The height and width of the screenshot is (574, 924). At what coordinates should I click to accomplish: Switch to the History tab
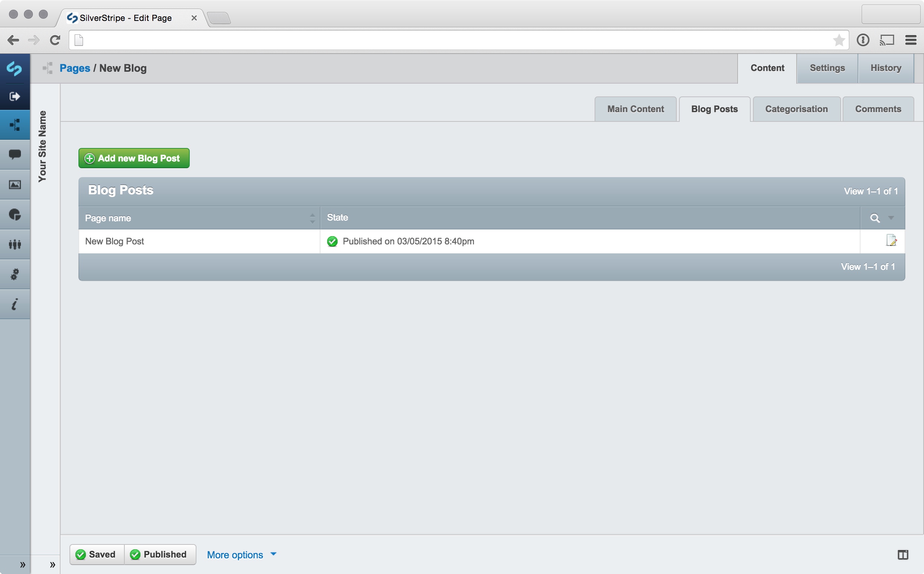coord(886,68)
